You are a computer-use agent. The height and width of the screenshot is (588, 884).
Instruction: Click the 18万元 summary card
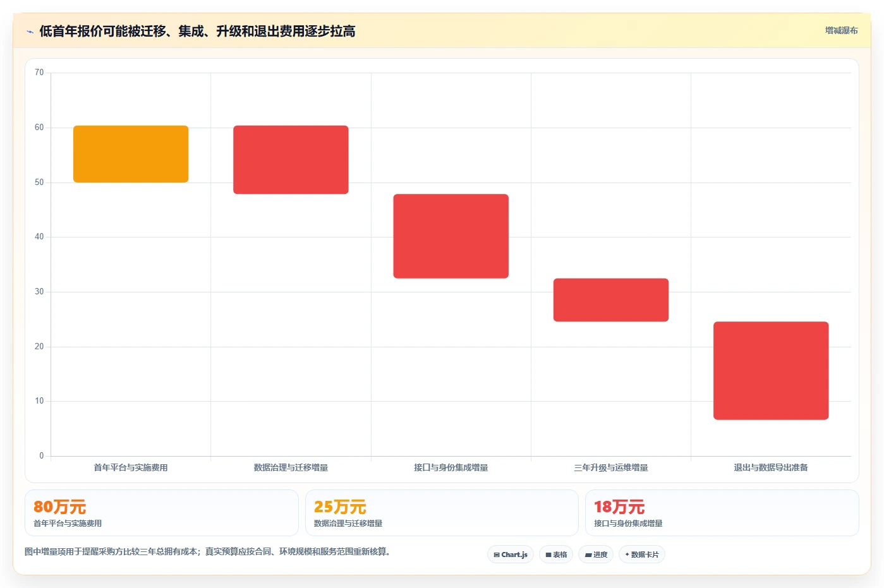[722, 513]
